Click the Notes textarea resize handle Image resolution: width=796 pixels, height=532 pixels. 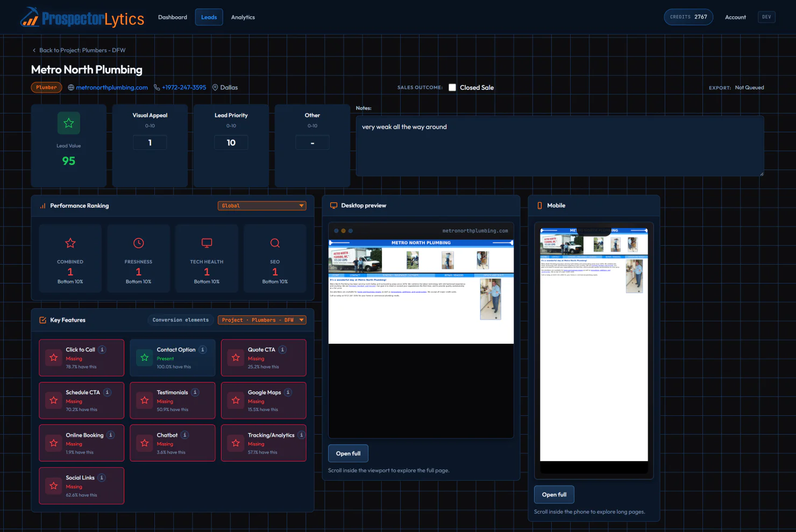[x=761, y=174]
